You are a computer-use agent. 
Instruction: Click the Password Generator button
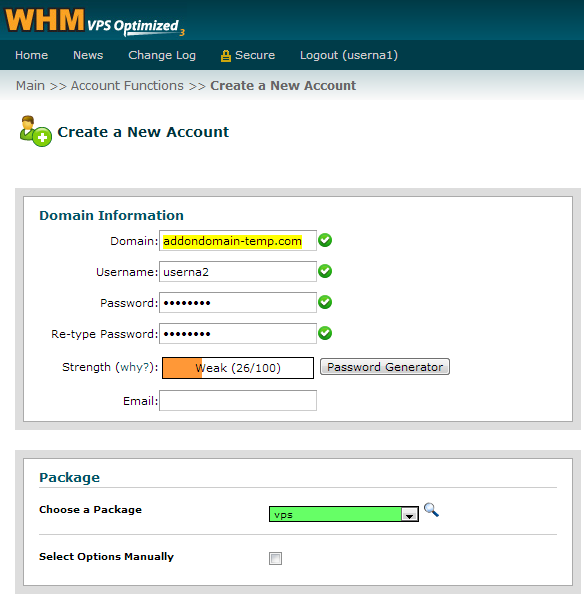[385, 367]
